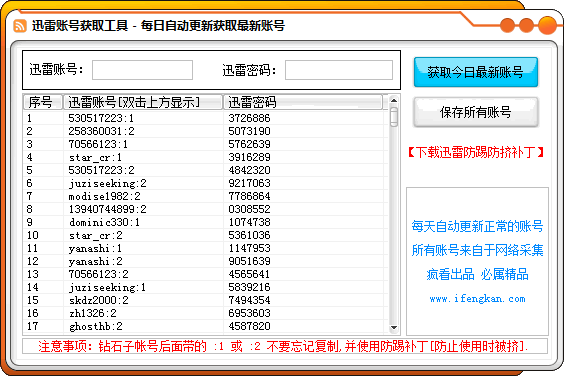This screenshot has height=376, width=564.
Task: Click the 迅雷账号[双击上方显示] column header
Action: (x=142, y=102)
